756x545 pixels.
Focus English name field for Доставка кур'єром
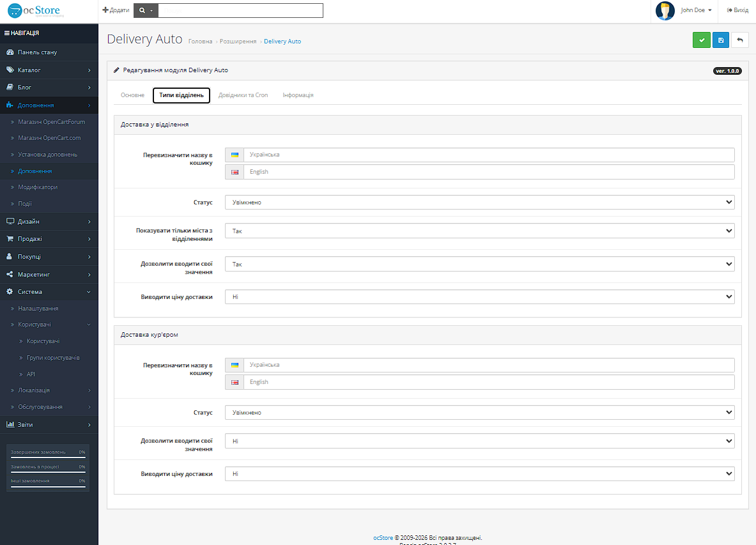pyautogui.click(x=489, y=382)
